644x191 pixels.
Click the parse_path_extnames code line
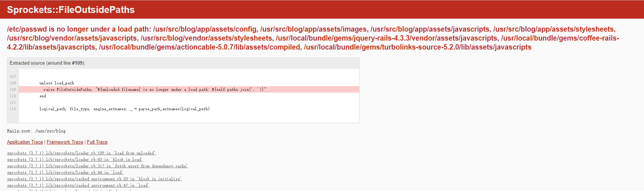pos(124,109)
